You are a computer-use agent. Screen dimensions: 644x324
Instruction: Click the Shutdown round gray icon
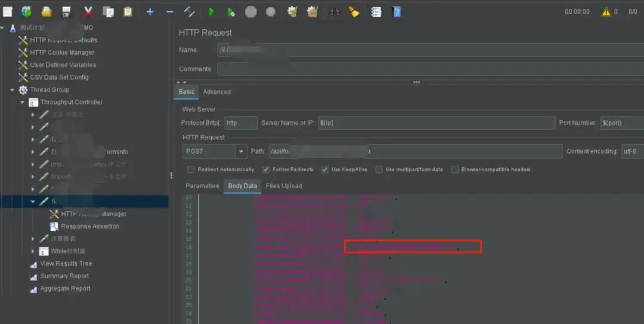point(270,12)
